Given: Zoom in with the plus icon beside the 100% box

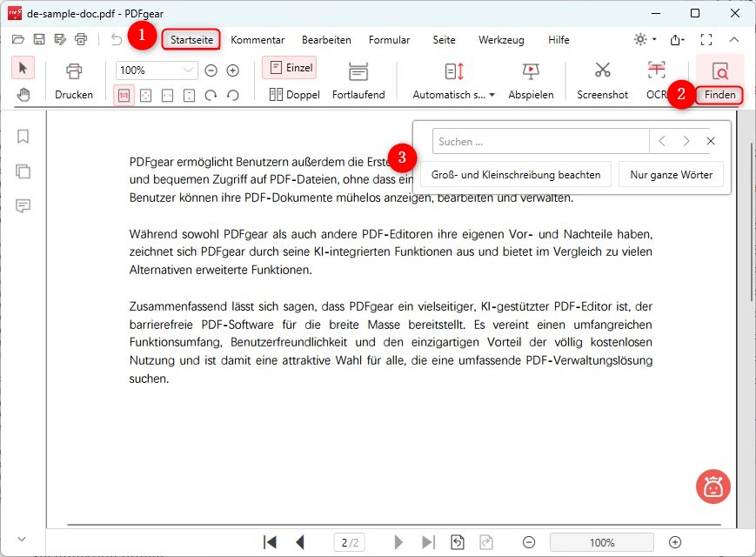Looking at the screenshot, I should (x=233, y=70).
